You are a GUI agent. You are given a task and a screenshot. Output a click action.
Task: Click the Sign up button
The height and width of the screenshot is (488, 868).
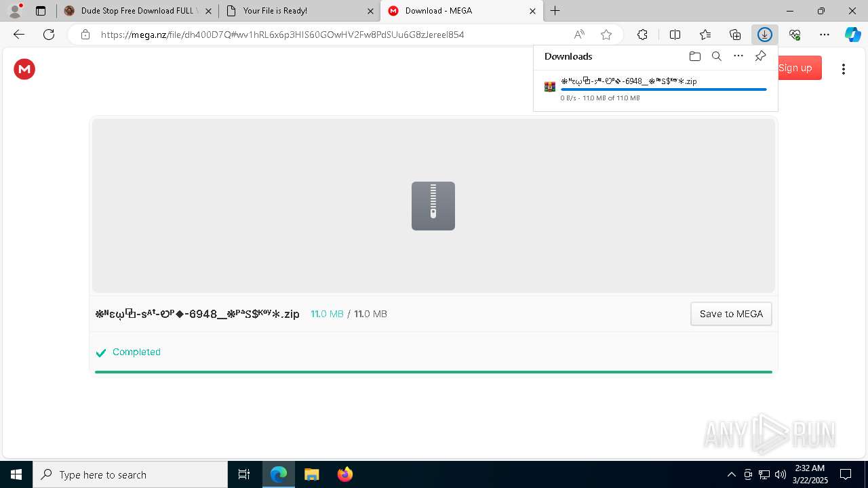795,68
